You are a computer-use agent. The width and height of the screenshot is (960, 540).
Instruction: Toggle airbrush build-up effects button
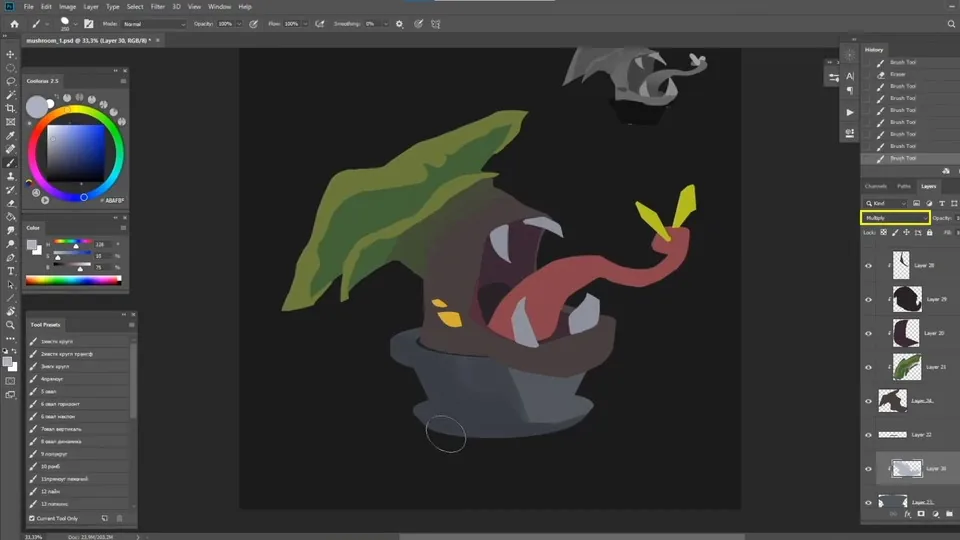[320, 24]
